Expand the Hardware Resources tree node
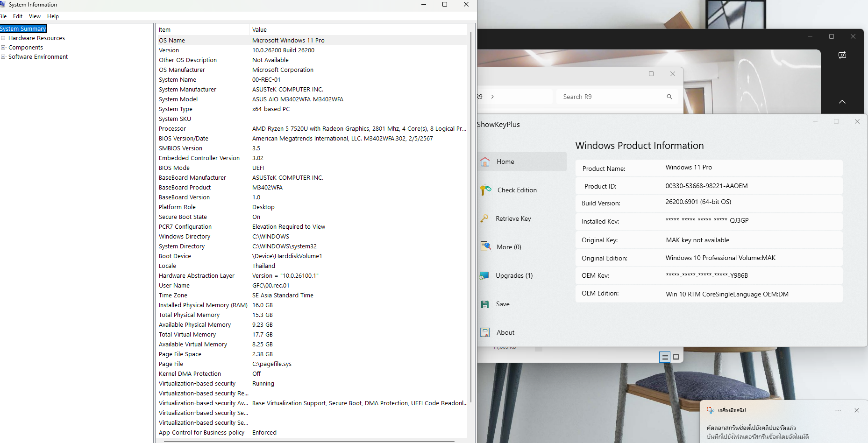The width and height of the screenshot is (868, 443). coord(3,38)
